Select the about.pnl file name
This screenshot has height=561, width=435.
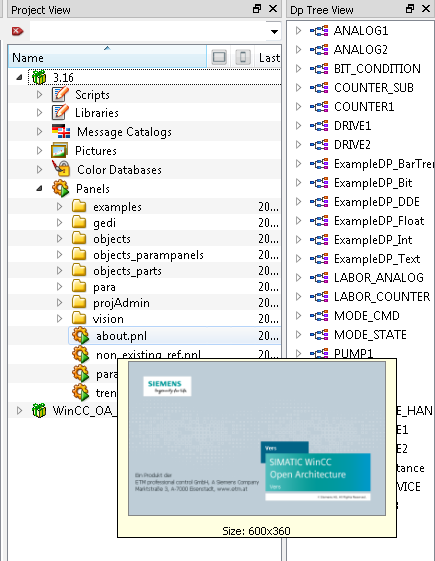121,336
